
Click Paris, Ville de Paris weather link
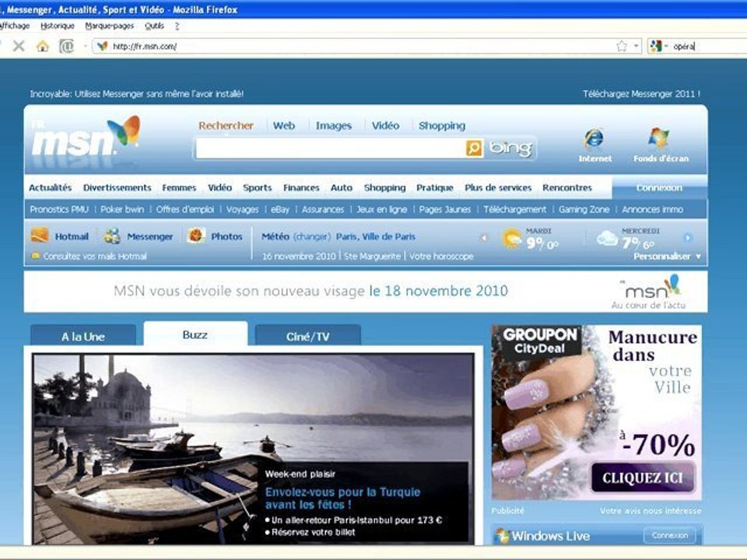coord(375,236)
